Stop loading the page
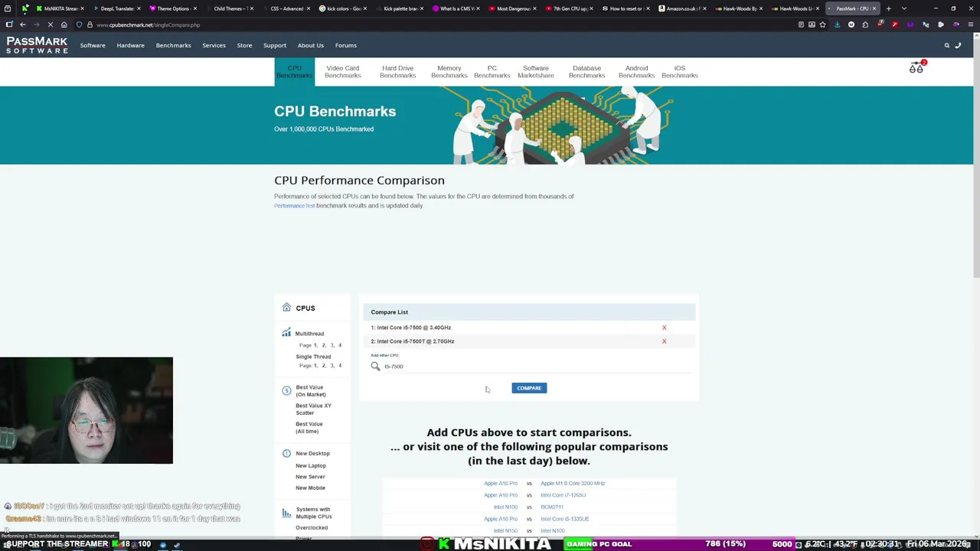The width and height of the screenshot is (980, 551). pos(50,24)
